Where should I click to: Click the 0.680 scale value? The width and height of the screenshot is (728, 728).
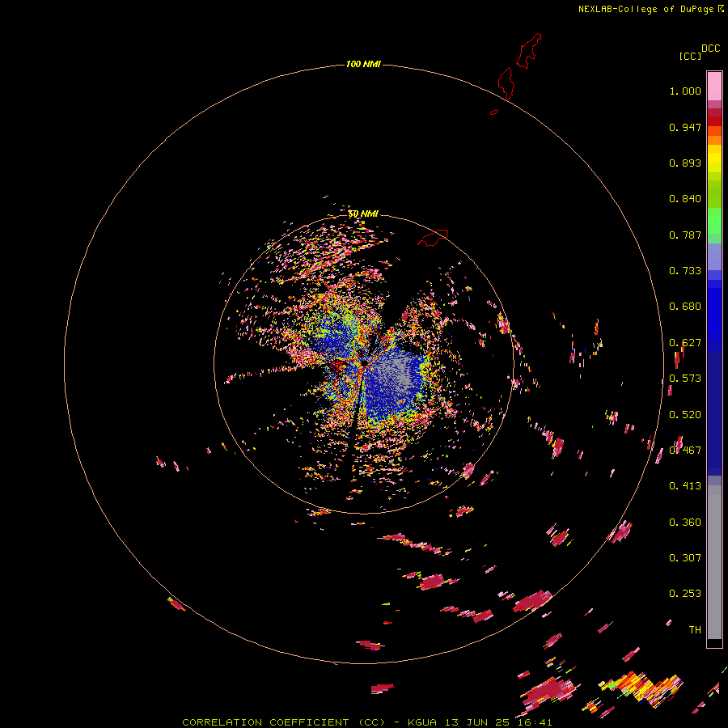point(685,307)
